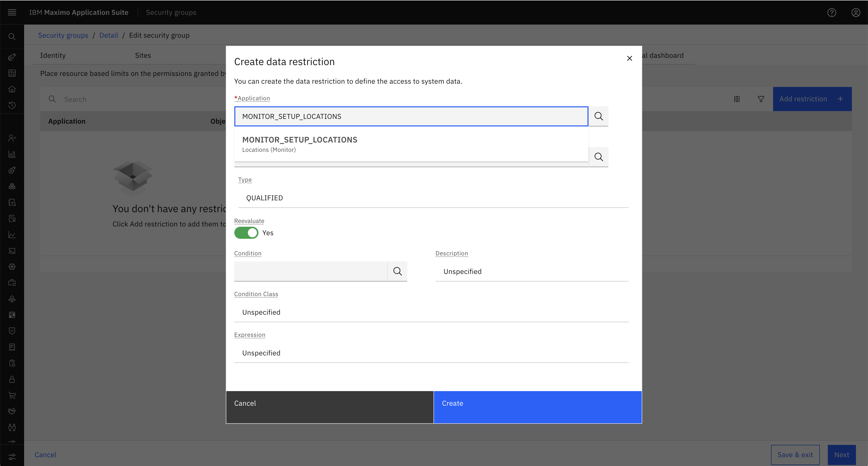
Task: Open the line chart icon in sidebar
Action: tap(12, 235)
